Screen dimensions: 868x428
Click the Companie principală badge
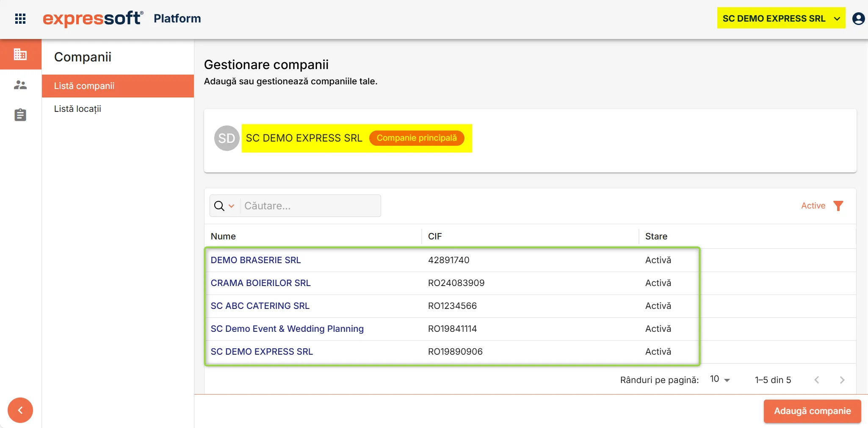click(x=417, y=138)
